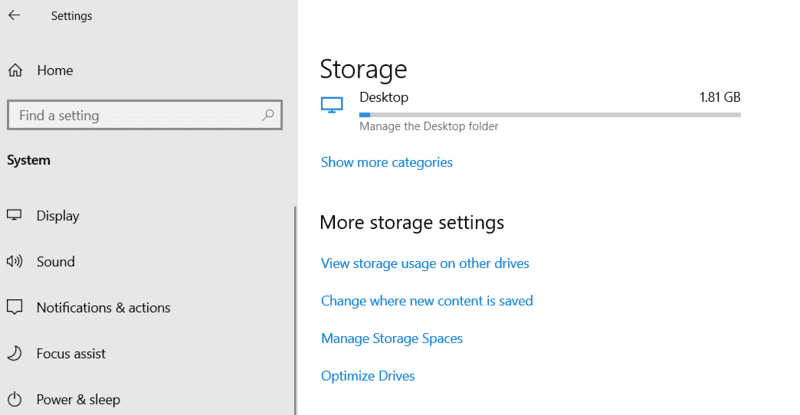Viewport: 800px width, 415px height.
Task: Click the Power & sleep icon
Action: (x=15, y=400)
